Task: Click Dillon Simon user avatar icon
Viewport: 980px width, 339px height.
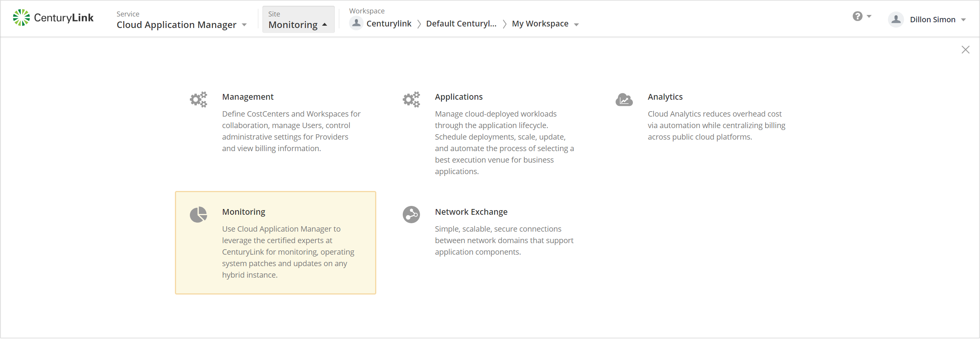Action: click(896, 20)
